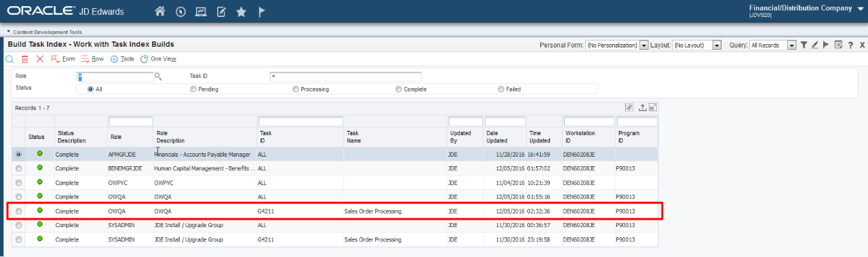Open the watchlist chart icon
The height and width of the screenshot is (257, 868).
(x=201, y=12)
